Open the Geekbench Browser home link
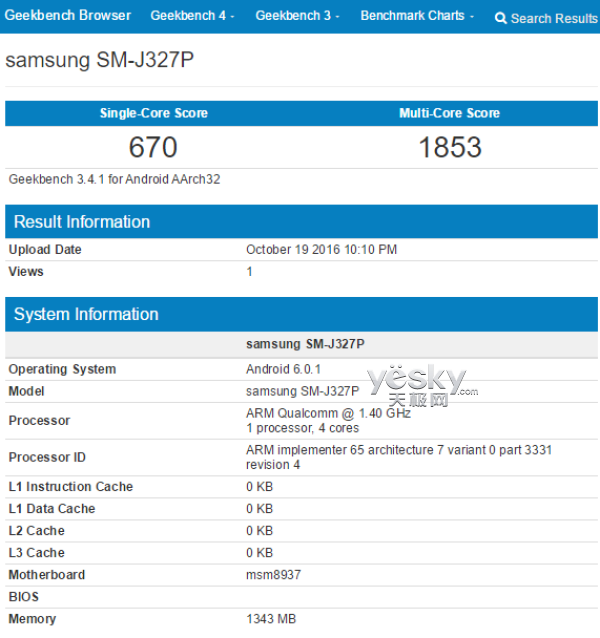The image size is (600, 638). tap(68, 15)
